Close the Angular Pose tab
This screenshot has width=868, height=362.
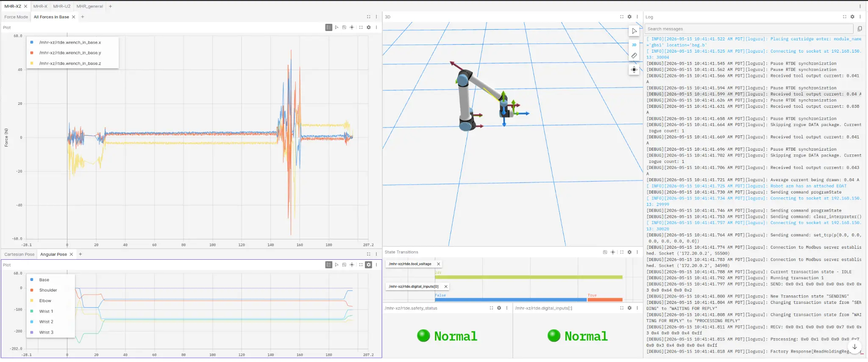click(71, 255)
